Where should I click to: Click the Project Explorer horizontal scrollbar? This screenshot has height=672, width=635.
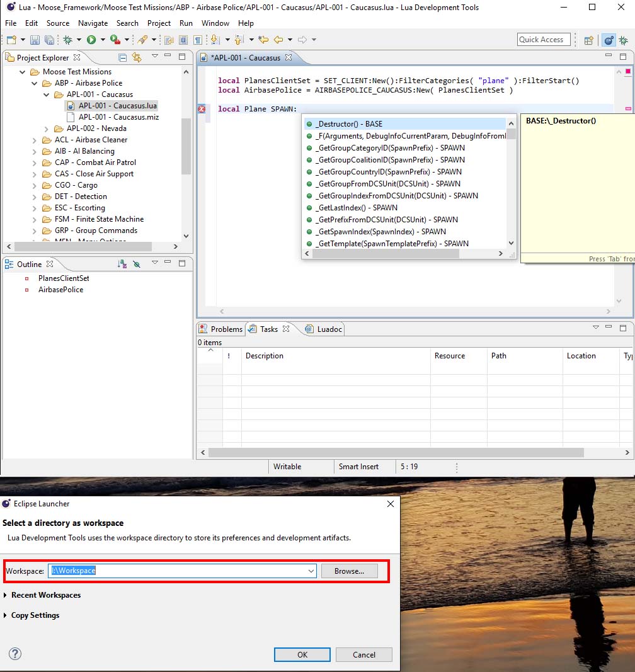tap(83, 246)
